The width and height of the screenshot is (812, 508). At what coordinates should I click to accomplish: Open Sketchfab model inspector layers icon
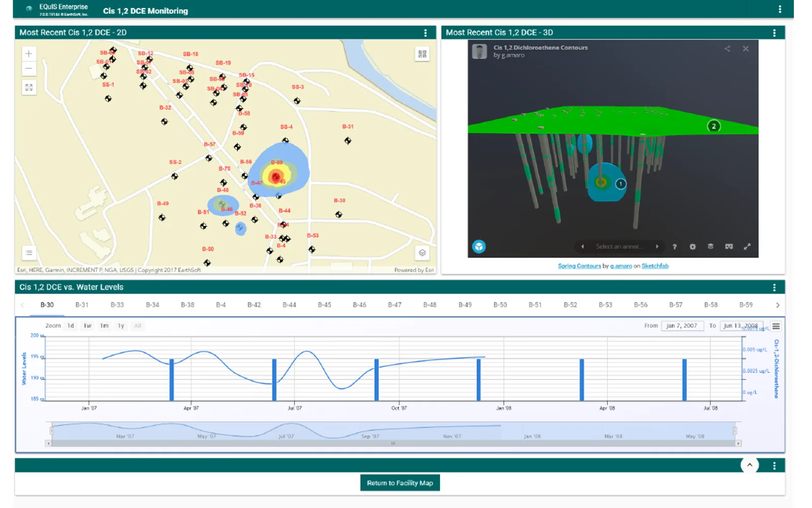point(710,246)
